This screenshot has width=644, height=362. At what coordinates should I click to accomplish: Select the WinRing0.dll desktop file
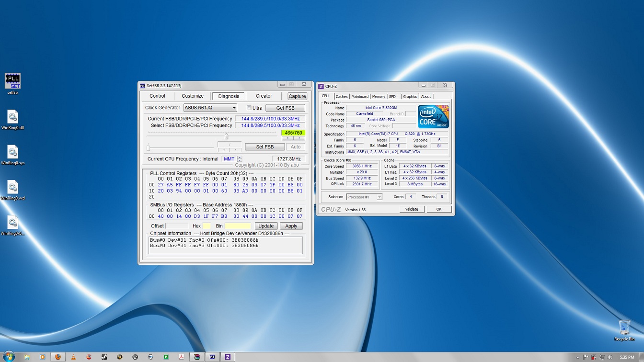[x=13, y=120]
